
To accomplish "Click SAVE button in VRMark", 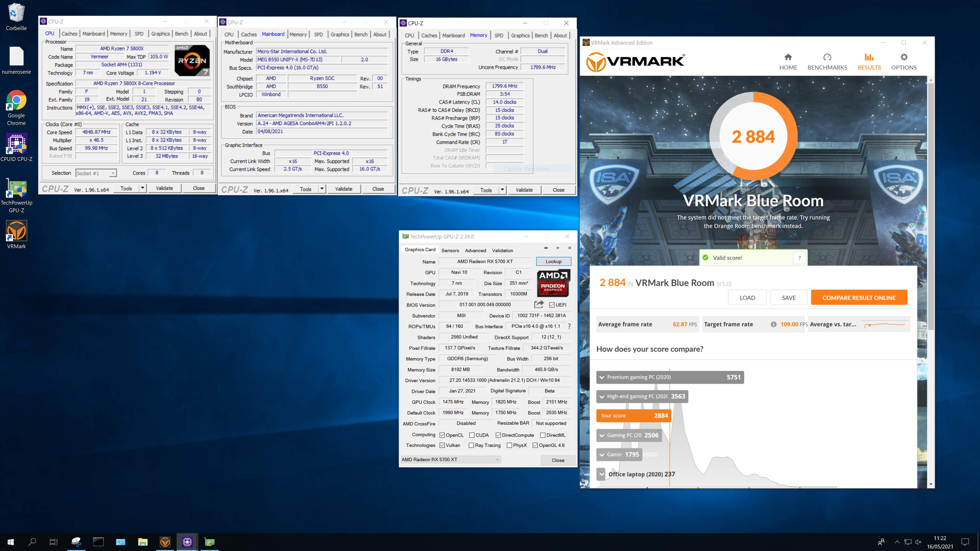I will click(x=789, y=297).
